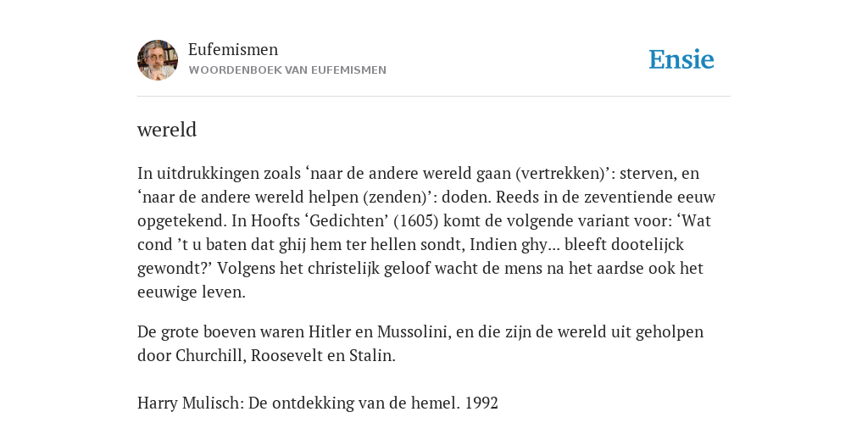Click the phrase 'eeuwige leven'
868x434 pixels.
pyautogui.click(x=192, y=292)
